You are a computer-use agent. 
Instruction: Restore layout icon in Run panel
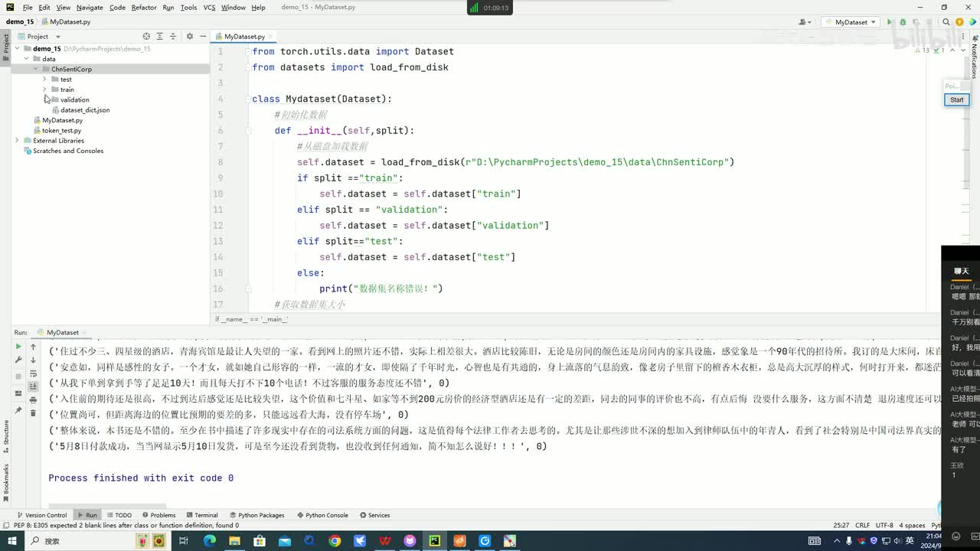(x=18, y=392)
